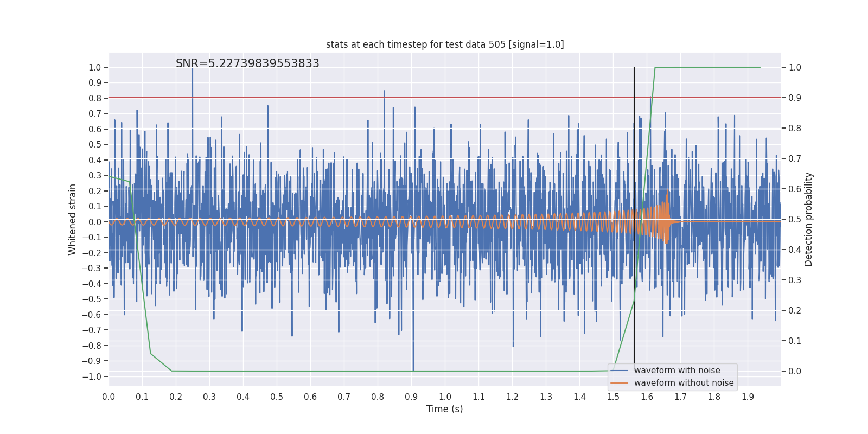Click the −1.0 tick on Whitened strain axis
Image resolution: width=868 pixels, height=434 pixels.
(x=94, y=376)
